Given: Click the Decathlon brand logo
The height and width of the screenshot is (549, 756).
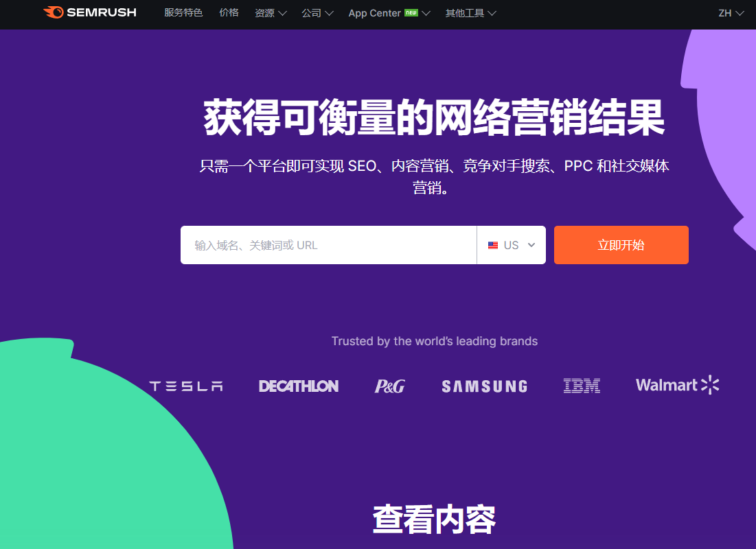Looking at the screenshot, I should click(x=299, y=386).
